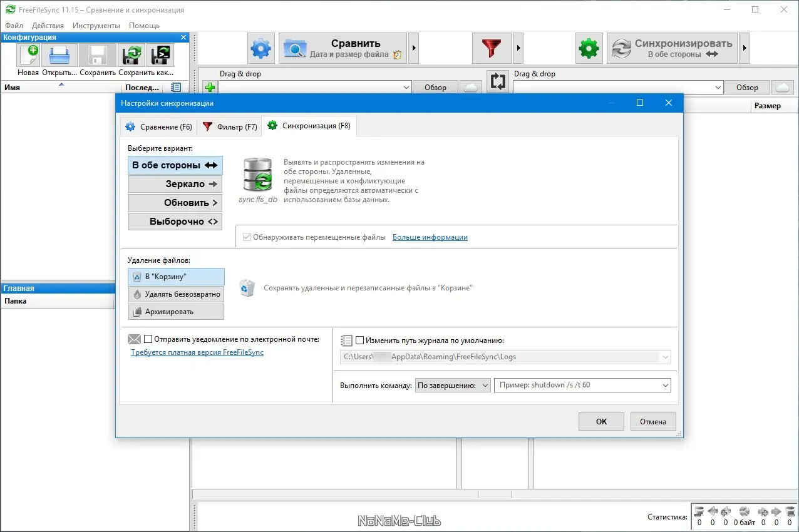Viewport: 799px width, 532px height.
Task: Click the update-left arrow statistics icon
Action: (x=713, y=511)
